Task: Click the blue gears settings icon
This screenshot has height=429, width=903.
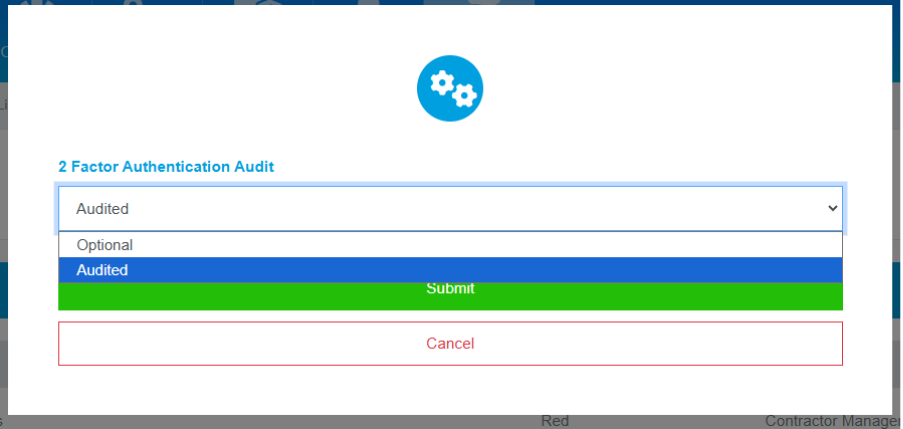Action: coord(450,88)
